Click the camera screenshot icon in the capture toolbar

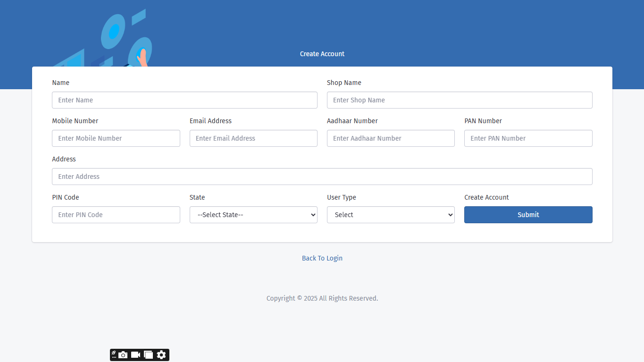123,355
